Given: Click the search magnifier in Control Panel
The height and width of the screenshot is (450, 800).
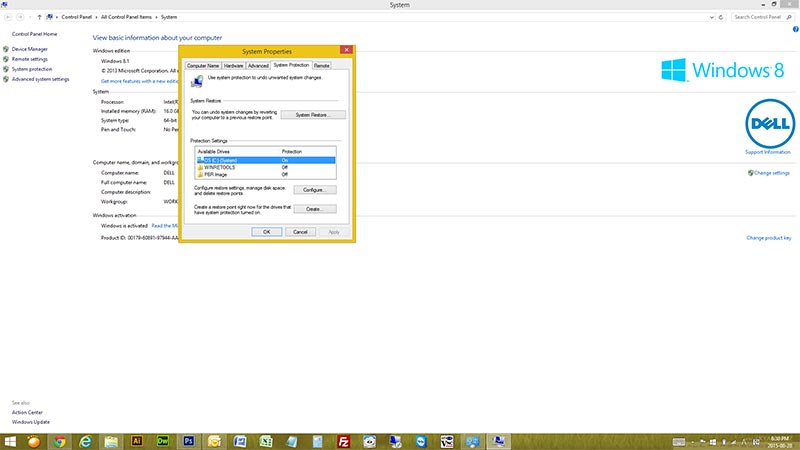Looking at the screenshot, I should [789, 17].
